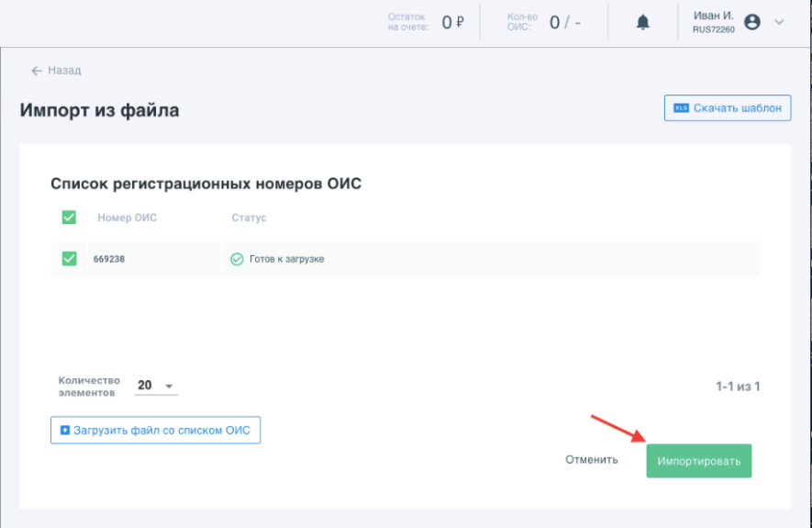Select the ОИС number 669238 cell
812x528 pixels.
(109, 259)
